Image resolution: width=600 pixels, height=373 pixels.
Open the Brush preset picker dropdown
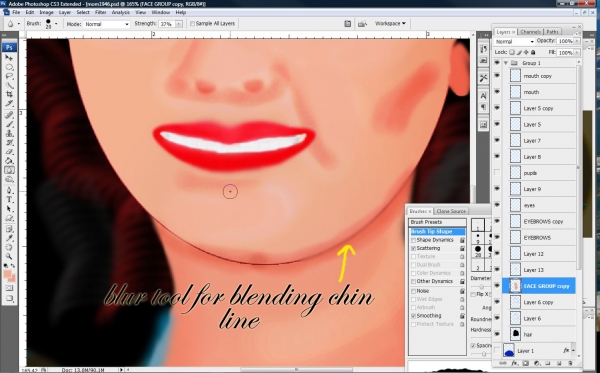pyautogui.click(x=56, y=24)
